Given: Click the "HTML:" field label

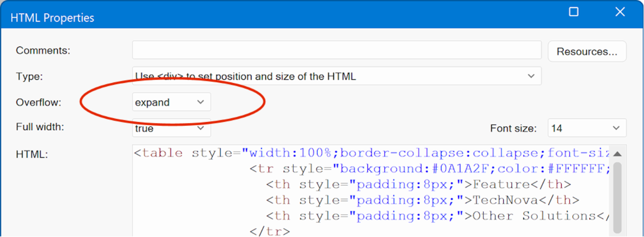Looking at the screenshot, I should pos(32,154).
